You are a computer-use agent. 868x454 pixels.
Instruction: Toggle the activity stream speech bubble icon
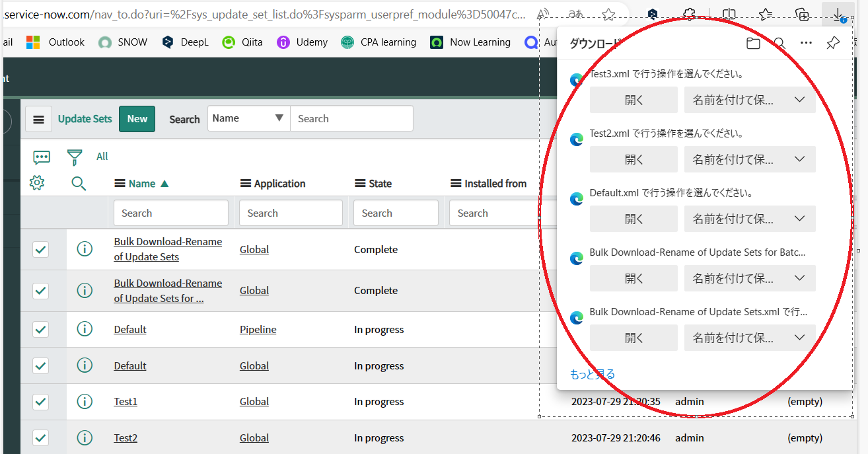pos(42,157)
